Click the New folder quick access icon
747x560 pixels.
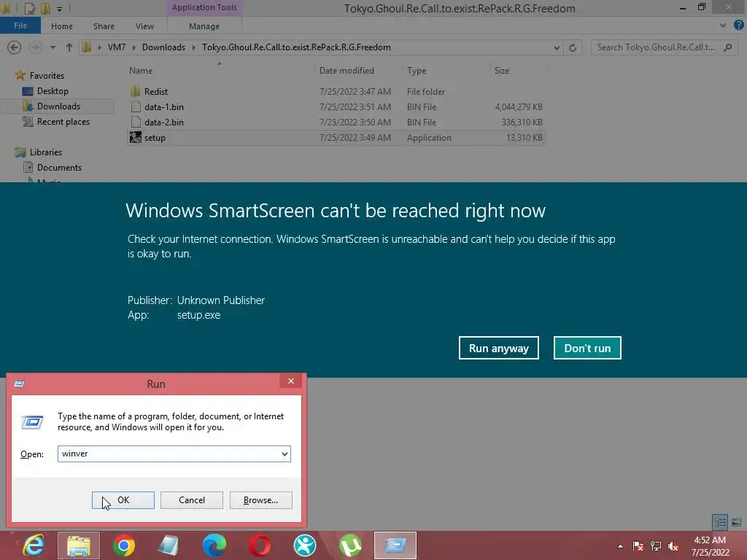point(46,8)
